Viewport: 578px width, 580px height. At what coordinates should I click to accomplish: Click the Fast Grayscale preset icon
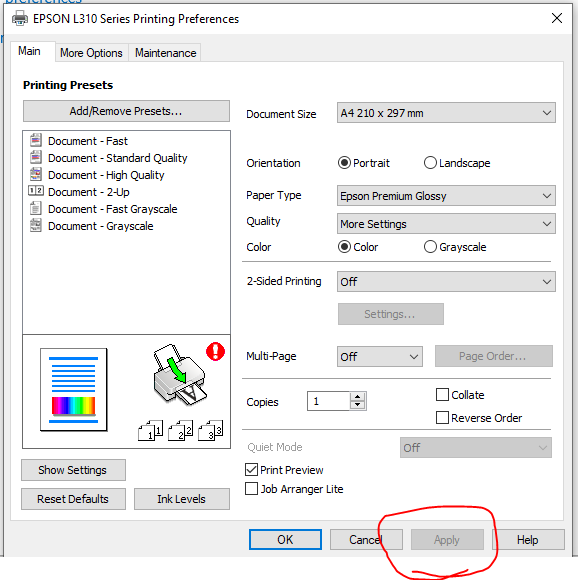(36, 208)
